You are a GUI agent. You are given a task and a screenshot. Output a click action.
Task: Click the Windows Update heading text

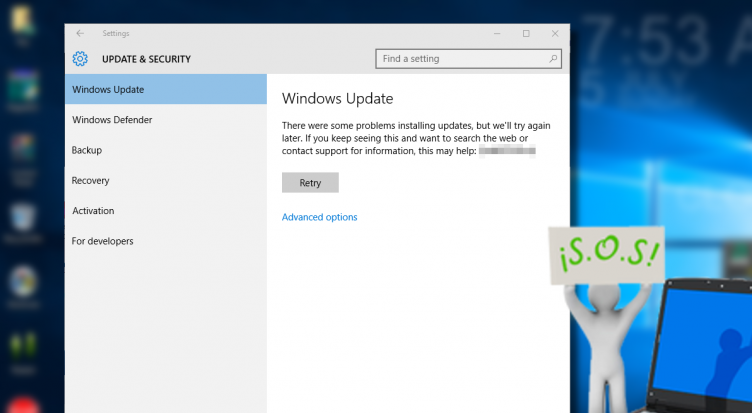coord(338,99)
